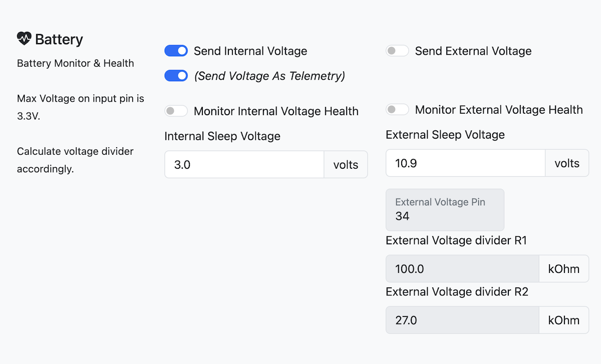Click the "Battery Monitor & Health" subtitle
Image resolution: width=601 pixels, height=364 pixels.
click(76, 63)
